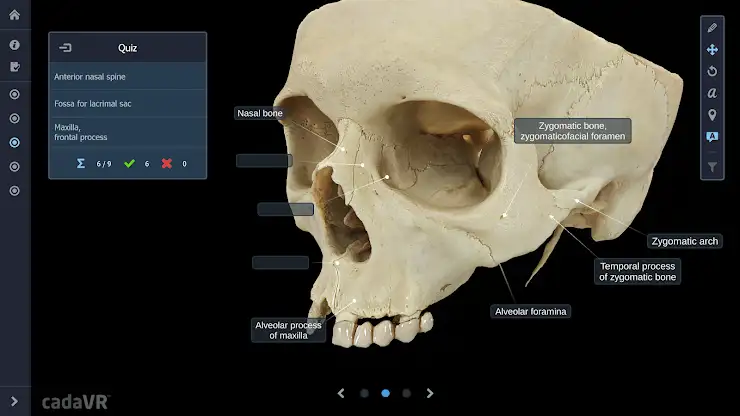Select the 'Nasal bone' label
The image size is (740, 416).
tap(260, 113)
